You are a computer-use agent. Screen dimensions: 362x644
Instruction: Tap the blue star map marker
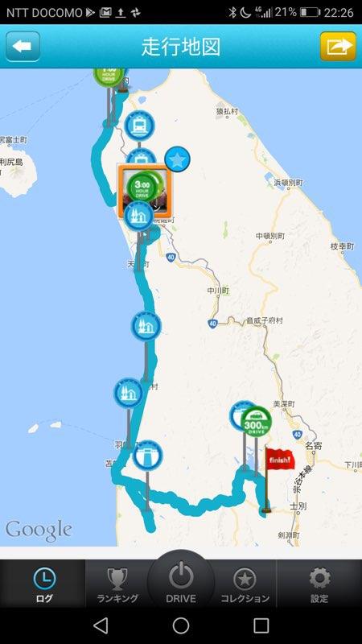177,159
